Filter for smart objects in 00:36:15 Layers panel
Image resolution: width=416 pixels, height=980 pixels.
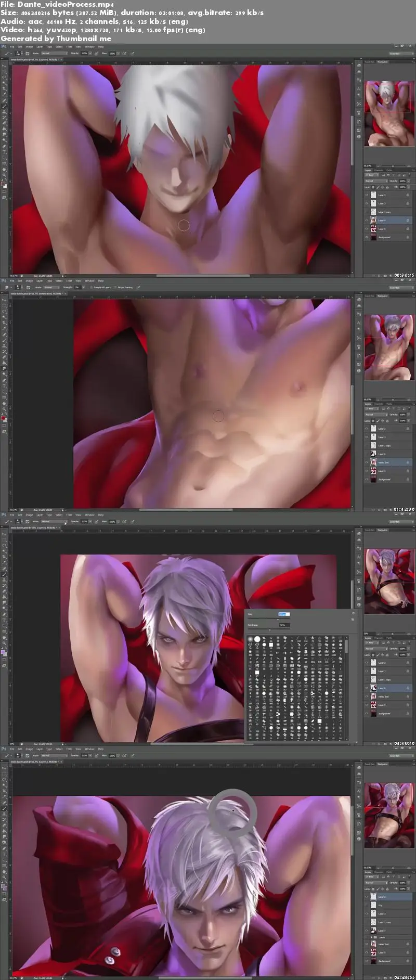pyautogui.click(x=404, y=175)
